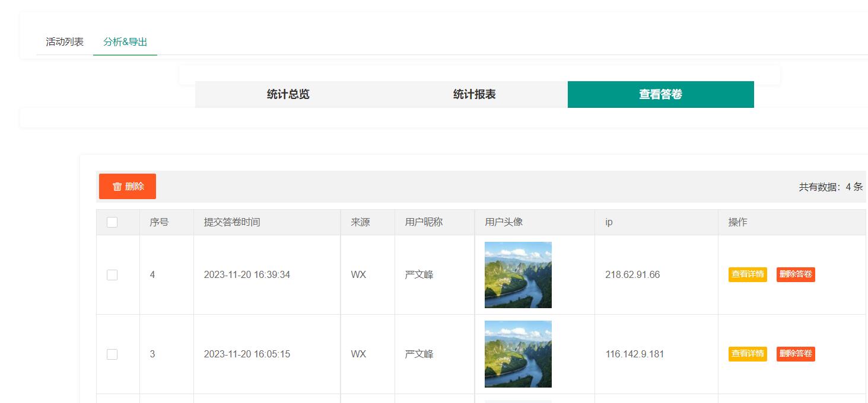The image size is (868, 403).
Task: Delete the answer sheet from 116.142.9.181
Action: click(796, 354)
